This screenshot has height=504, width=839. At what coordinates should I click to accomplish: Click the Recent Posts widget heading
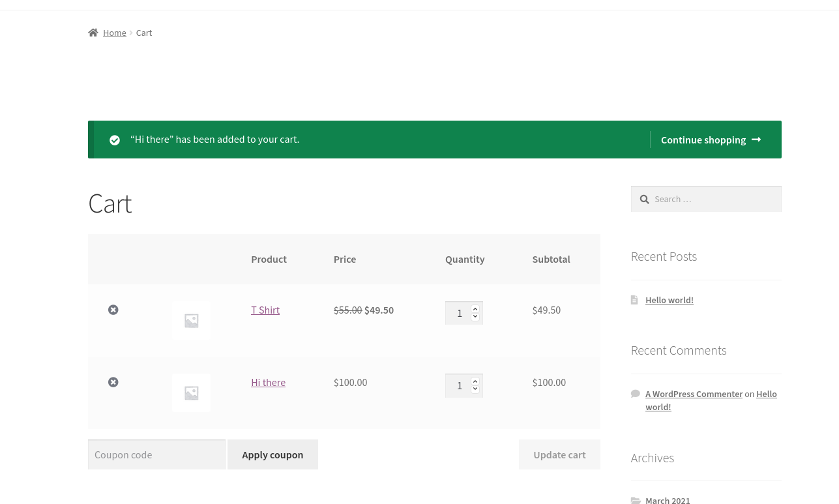tap(664, 256)
